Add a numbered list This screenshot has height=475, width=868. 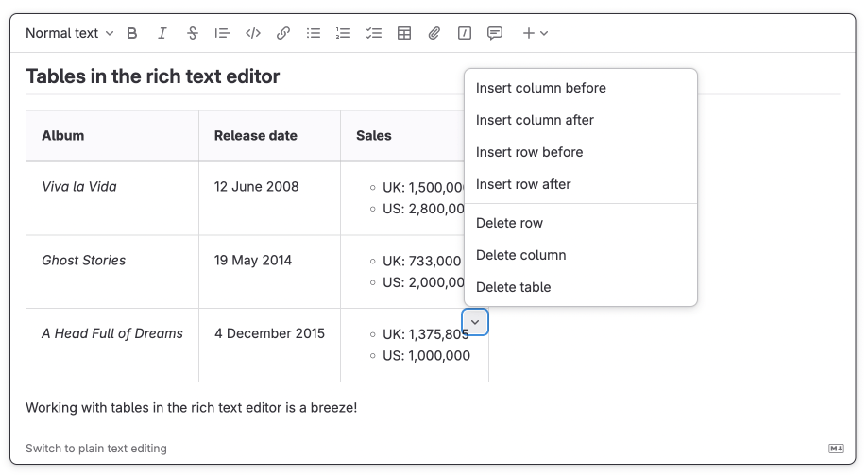[x=344, y=33]
